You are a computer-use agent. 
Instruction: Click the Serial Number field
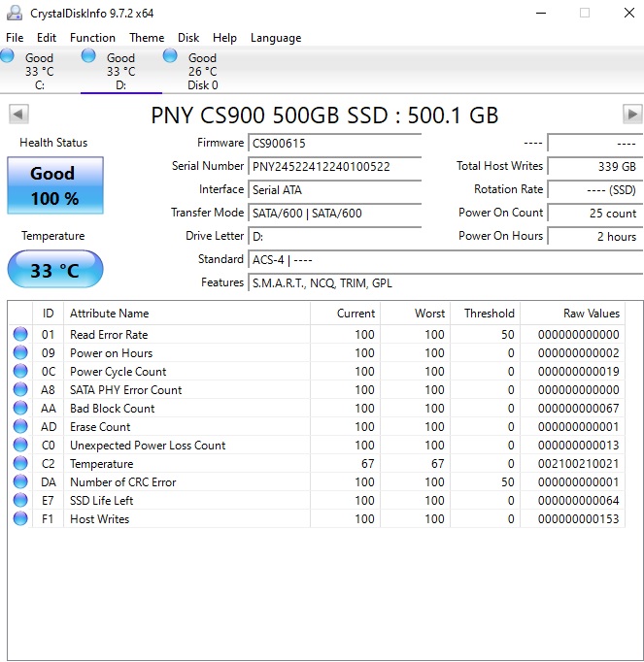pyautogui.click(x=334, y=166)
